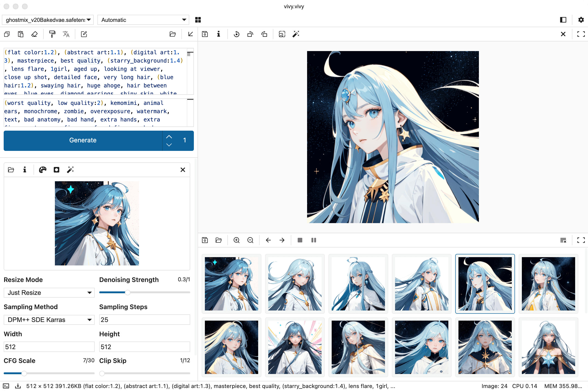Click the translate prompt icon
The image size is (588, 391).
tap(66, 34)
